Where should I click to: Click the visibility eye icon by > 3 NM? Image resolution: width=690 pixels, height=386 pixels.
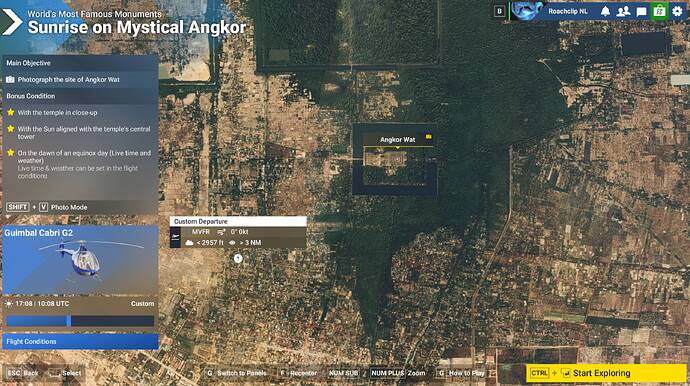pos(232,243)
